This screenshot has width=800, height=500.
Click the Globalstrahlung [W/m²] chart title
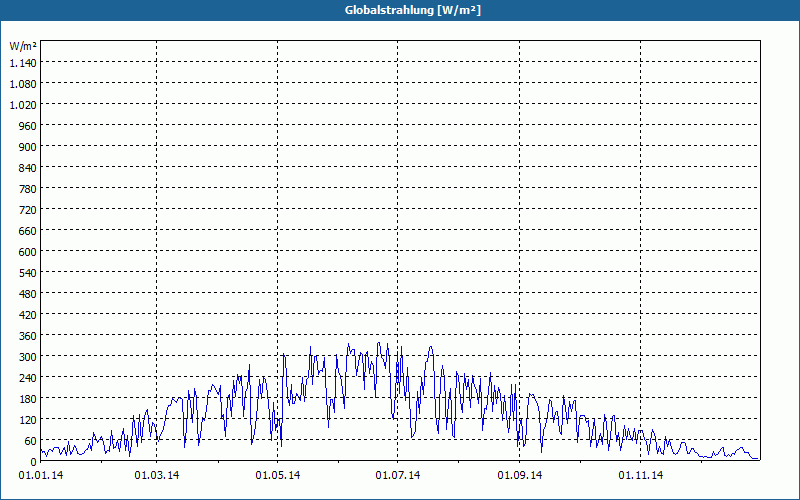[413, 10]
